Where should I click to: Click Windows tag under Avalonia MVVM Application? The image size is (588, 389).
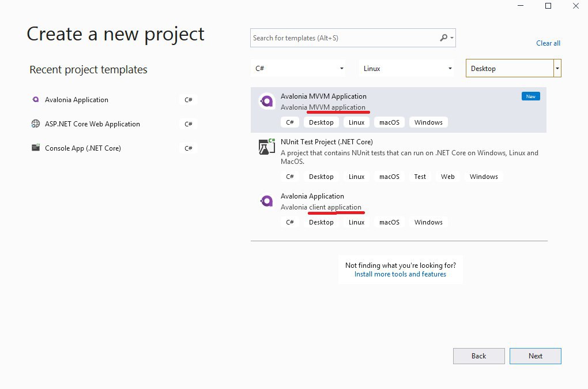428,122
